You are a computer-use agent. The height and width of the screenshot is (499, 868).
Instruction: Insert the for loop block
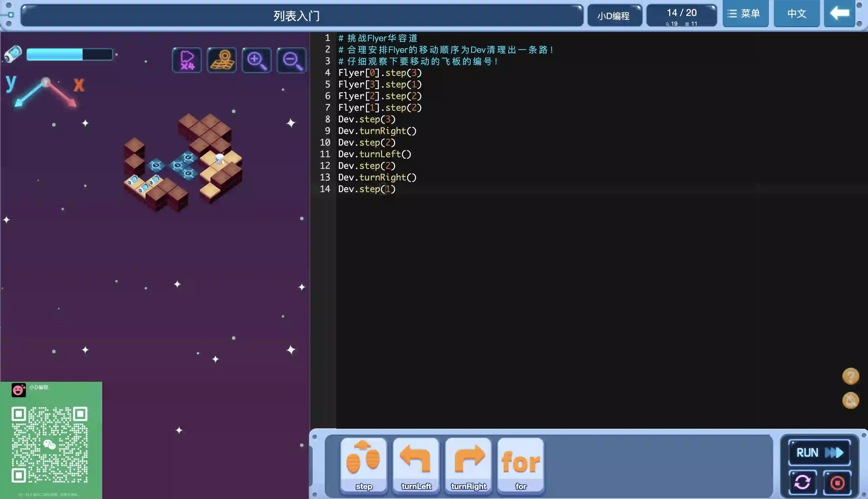click(520, 465)
